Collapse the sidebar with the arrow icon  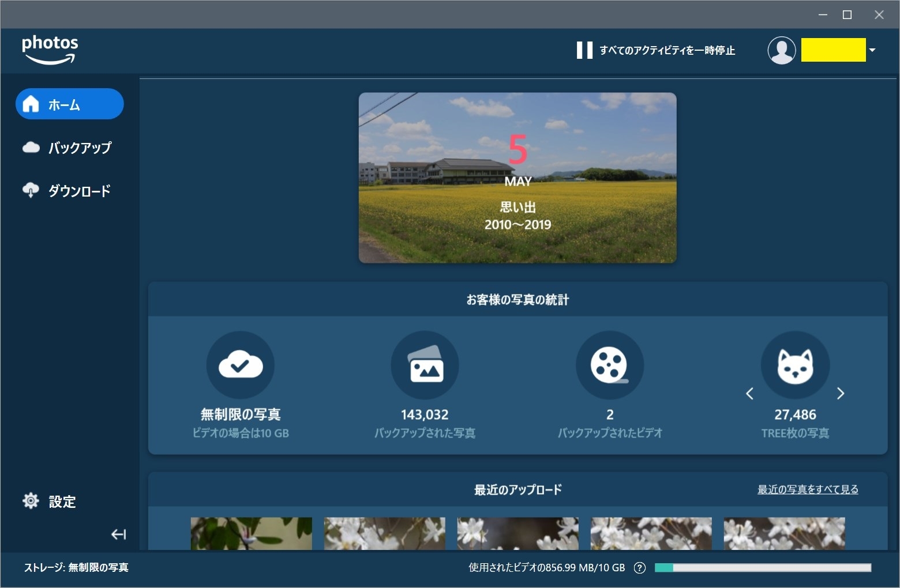pos(118,534)
